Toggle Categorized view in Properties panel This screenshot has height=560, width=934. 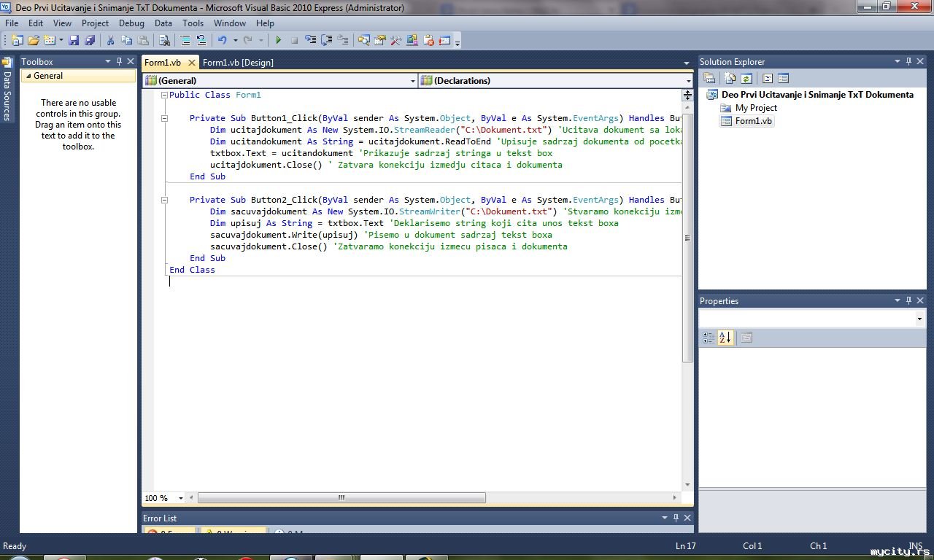click(x=709, y=338)
